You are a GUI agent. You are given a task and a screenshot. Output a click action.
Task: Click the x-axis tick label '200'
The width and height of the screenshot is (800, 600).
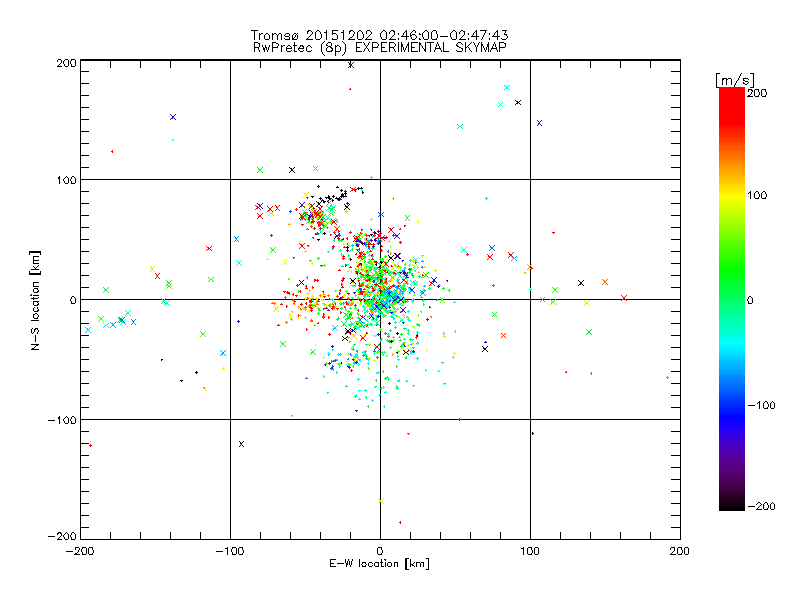tap(680, 551)
